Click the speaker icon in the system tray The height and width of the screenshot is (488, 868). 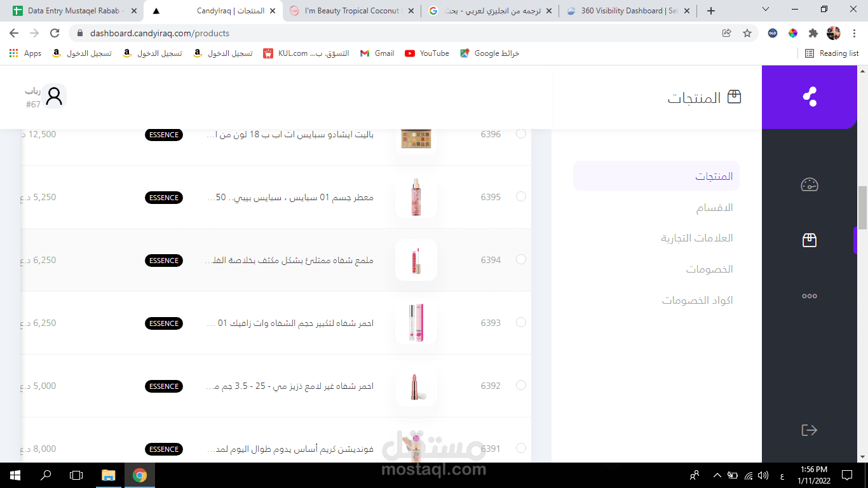(x=763, y=475)
